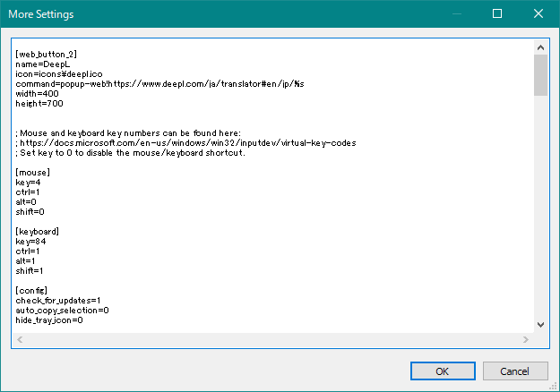
Task: Click the vertical scrollbar down arrow
Action: 540,325
